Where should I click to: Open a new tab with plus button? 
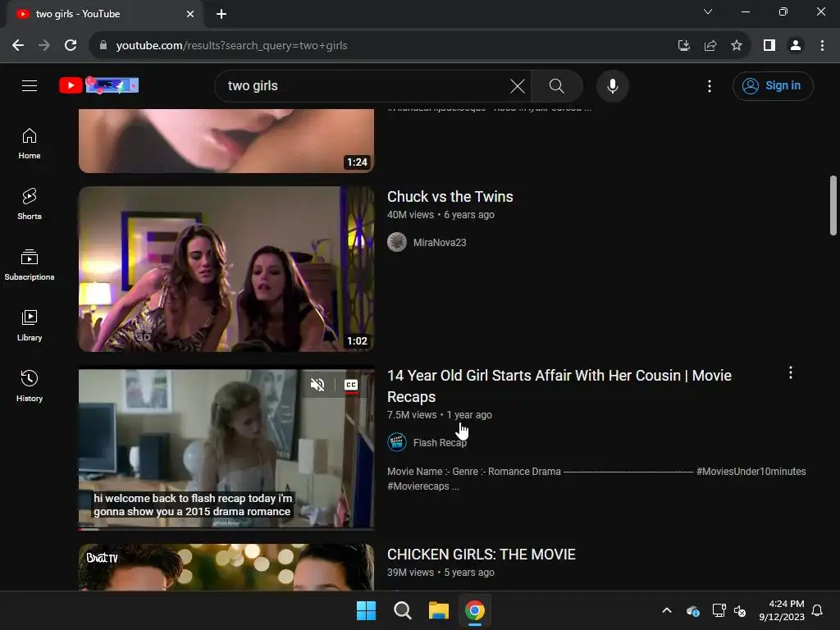click(x=221, y=14)
